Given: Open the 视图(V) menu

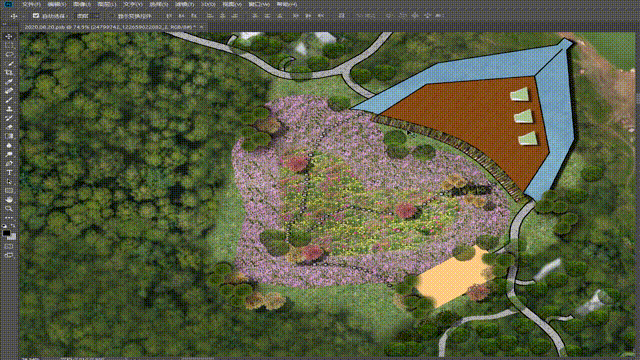Looking at the screenshot, I should tap(232, 4).
